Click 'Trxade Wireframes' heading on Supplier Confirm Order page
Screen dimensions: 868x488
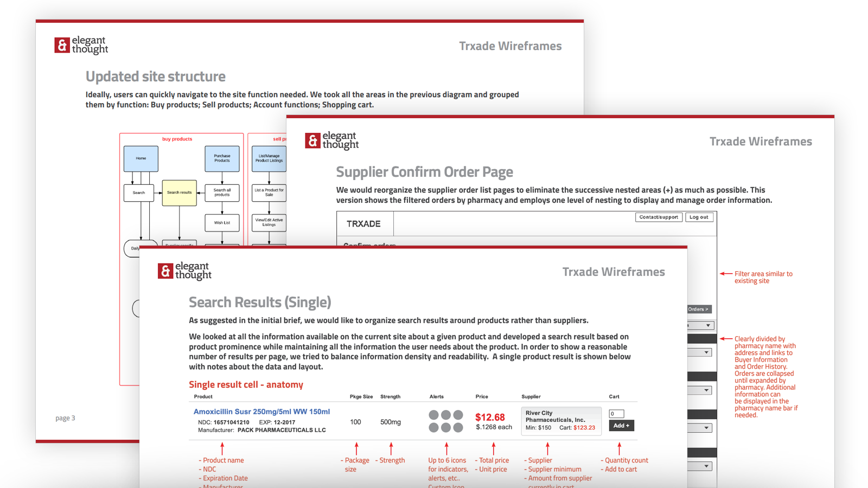(761, 142)
